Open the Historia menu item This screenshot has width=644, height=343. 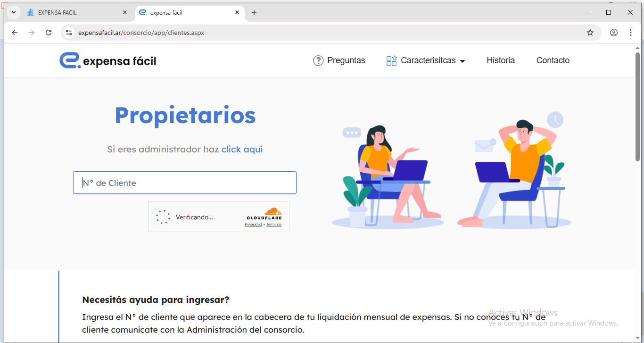[501, 60]
